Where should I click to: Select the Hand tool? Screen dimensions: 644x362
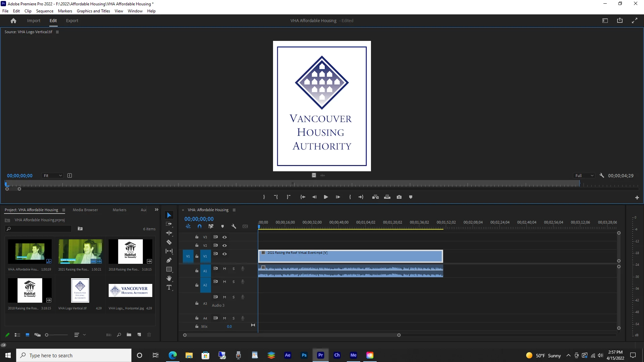pos(169,279)
